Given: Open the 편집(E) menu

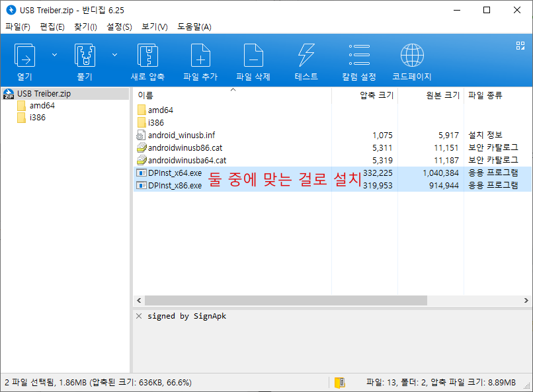Looking at the screenshot, I should 52,27.
